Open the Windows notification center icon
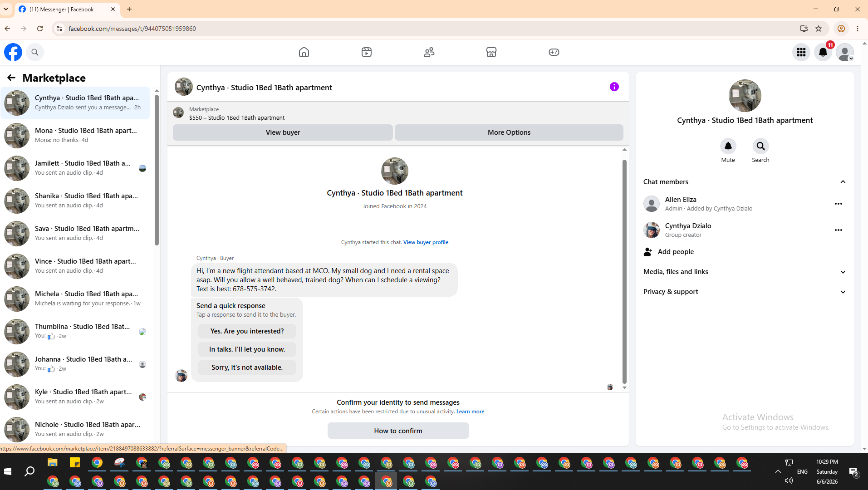The image size is (868, 490). (x=853, y=472)
